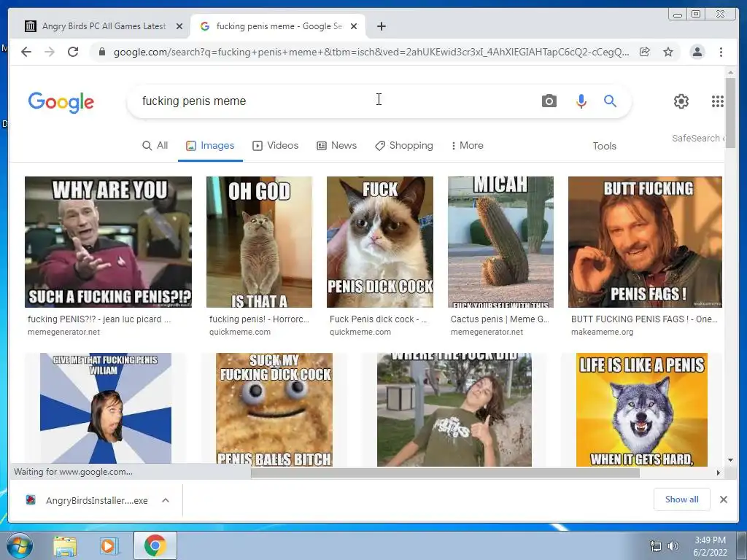This screenshot has height=560, width=747.
Task: Click the Google logo
Action: (61, 102)
